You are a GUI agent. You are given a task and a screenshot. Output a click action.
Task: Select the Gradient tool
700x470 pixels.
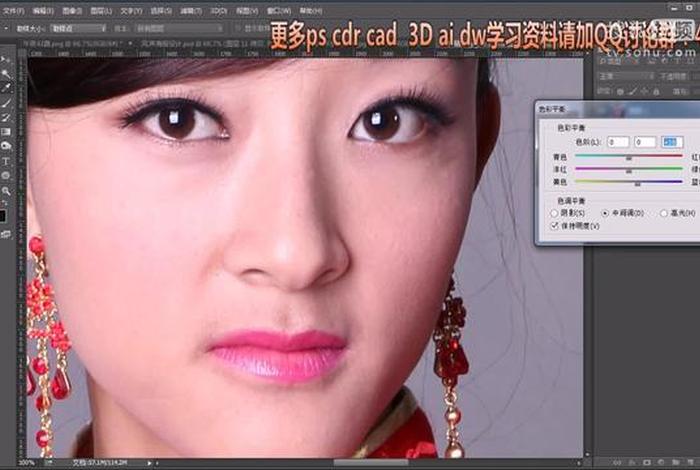coord(5,132)
